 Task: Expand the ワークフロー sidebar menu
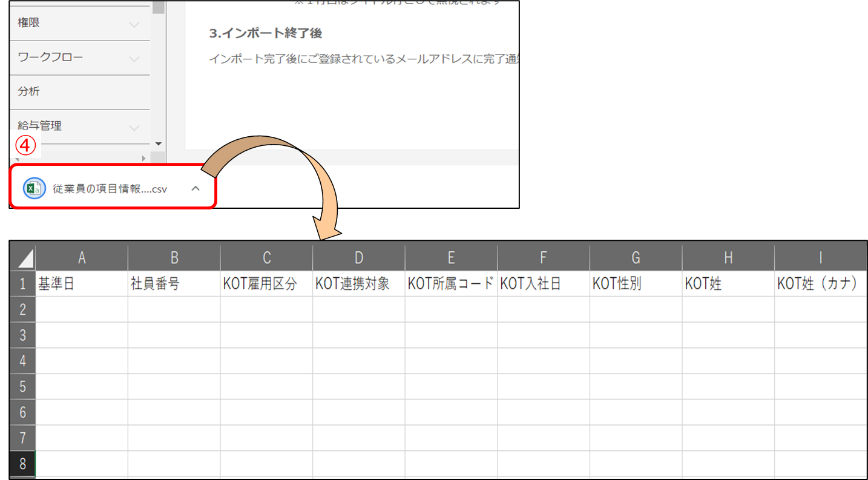79,58
